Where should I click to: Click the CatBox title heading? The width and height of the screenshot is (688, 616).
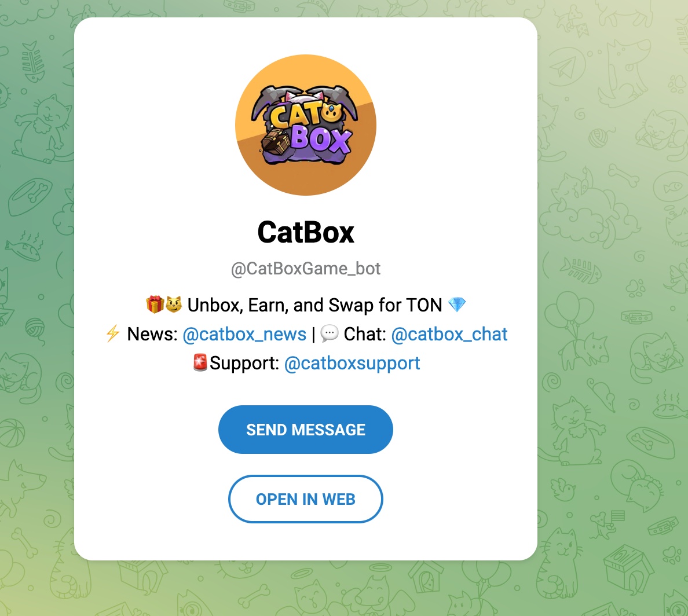point(306,232)
